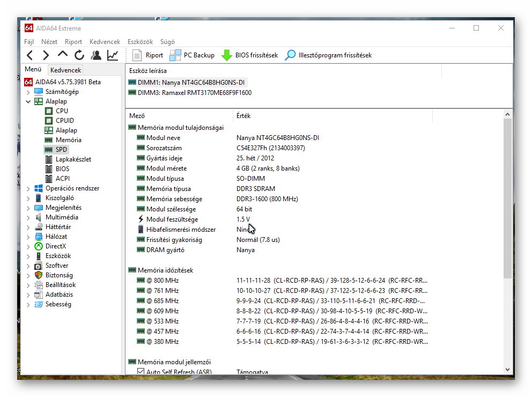This screenshot has width=532, height=397.
Task: Select BIOS in the tree
Action: tap(62, 168)
